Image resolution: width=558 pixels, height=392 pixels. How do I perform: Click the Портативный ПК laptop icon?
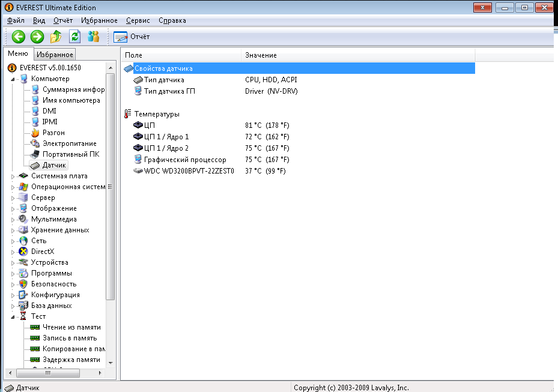click(x=35, y=154)
